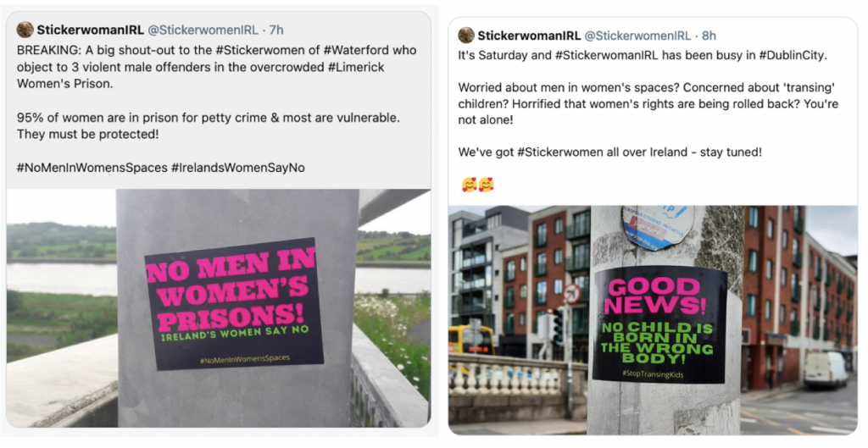
Task: Follow the #IrelandsWomenSayNo hashtag link
Action: [238, 168]
